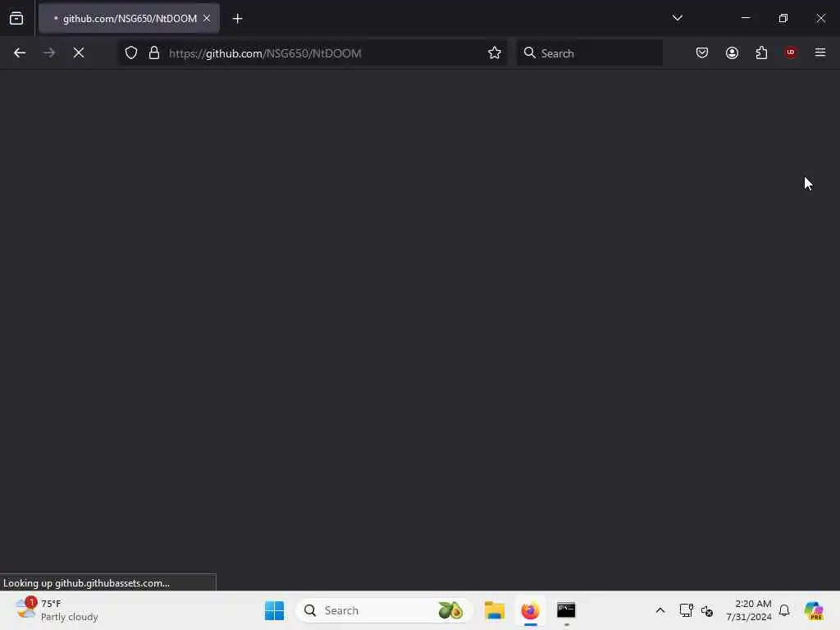Launch Copilot preview from the taskbar
This screenshot has width=840, height=630.
tap(814, 610)
